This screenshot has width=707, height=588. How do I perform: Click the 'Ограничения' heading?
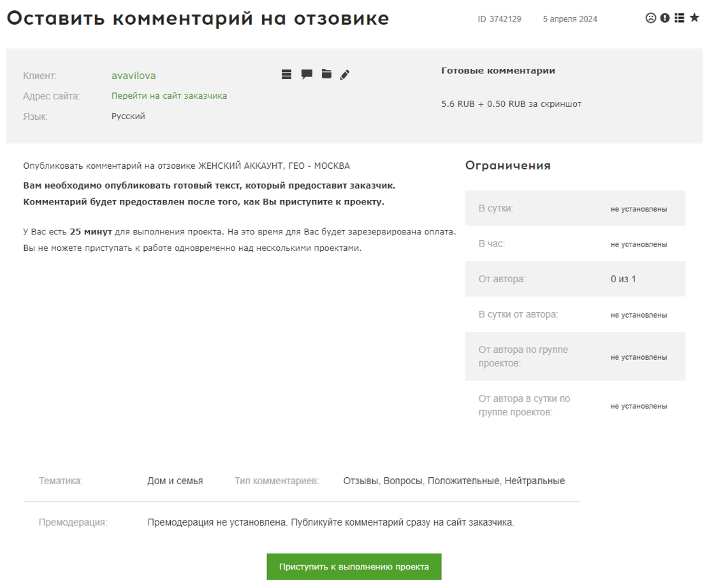508,166
